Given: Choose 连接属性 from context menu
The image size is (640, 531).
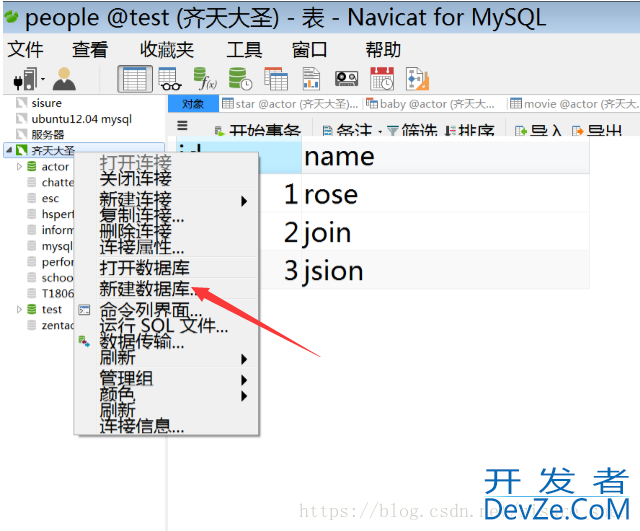Looking at the screenshot, I should pos(166,247).
